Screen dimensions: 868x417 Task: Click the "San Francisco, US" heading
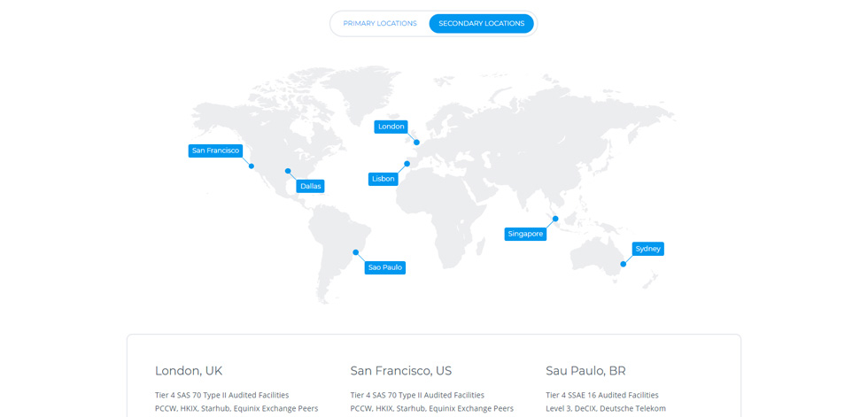pyautogui.click(x=403, y=371)
